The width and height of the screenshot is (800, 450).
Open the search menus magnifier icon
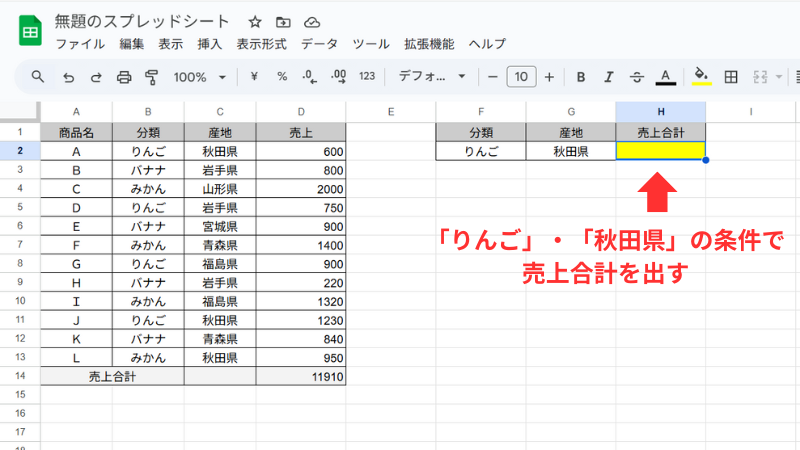[x=37, y=77]
